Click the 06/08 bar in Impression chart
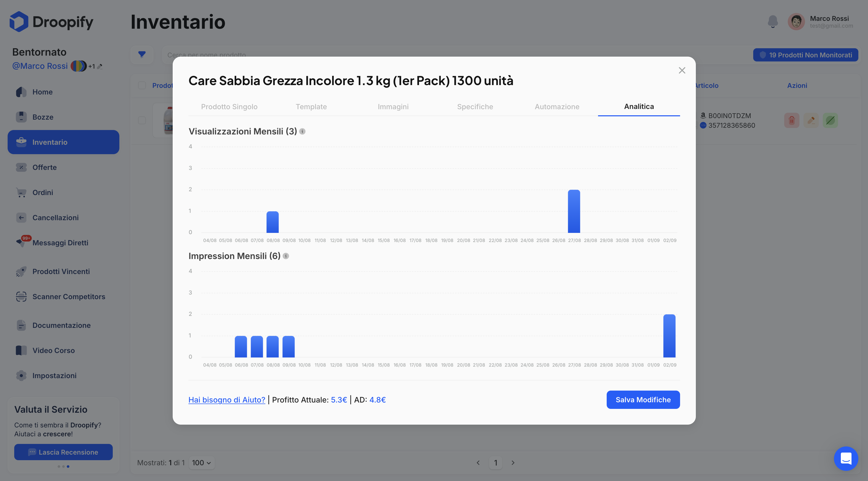 241,346
